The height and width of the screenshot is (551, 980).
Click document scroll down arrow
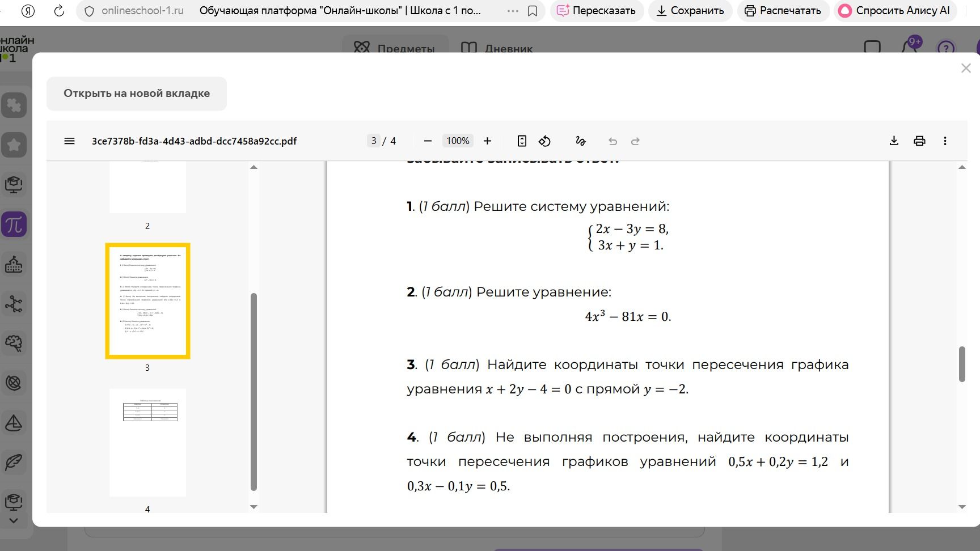tap(962, 507)
